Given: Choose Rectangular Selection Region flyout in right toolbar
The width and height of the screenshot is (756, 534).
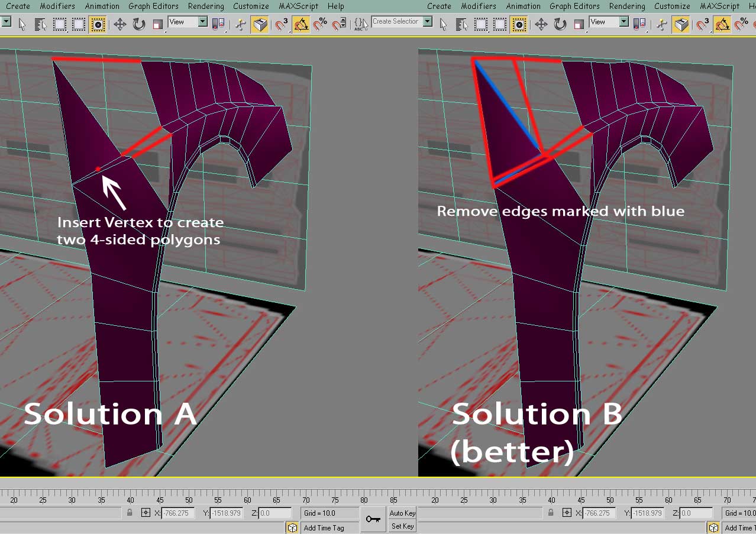Looking at the screenshot, I should pyautogui.click(x=481, y=24).
